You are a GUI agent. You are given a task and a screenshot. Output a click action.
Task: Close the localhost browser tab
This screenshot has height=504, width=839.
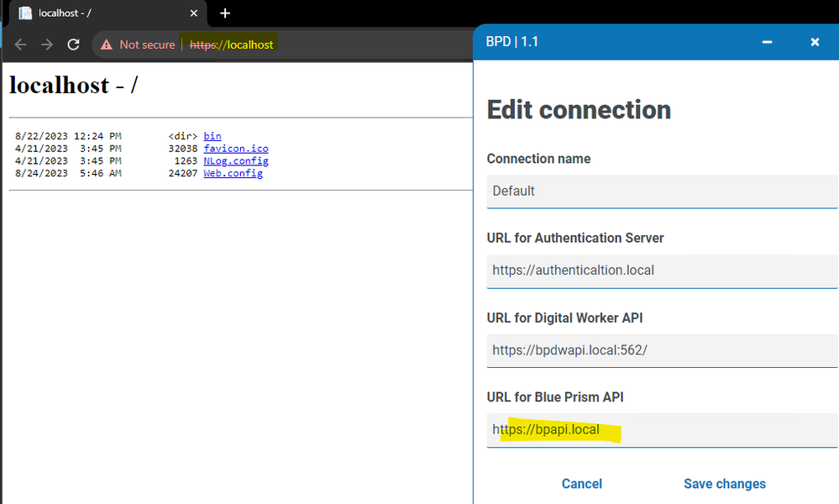pos(194,13)
